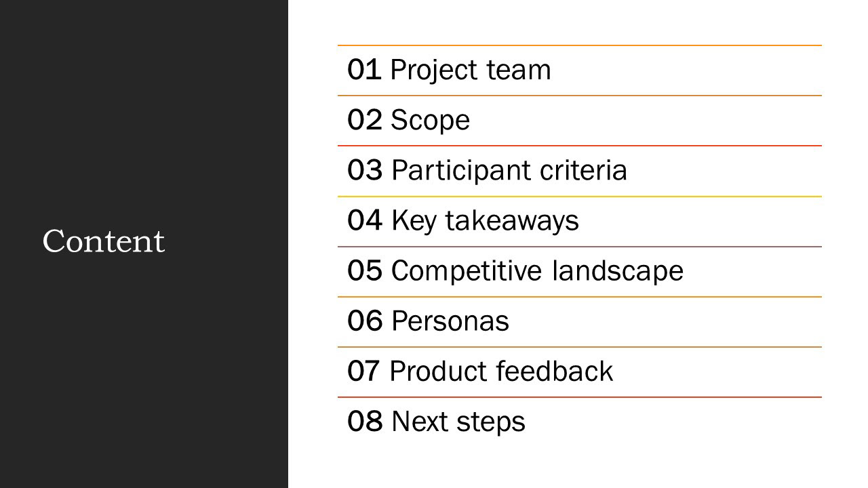The height and width of the screenshot is (488, 868).
Task: Select the 'Scope' agenda entry text
Action: (430, 121)
